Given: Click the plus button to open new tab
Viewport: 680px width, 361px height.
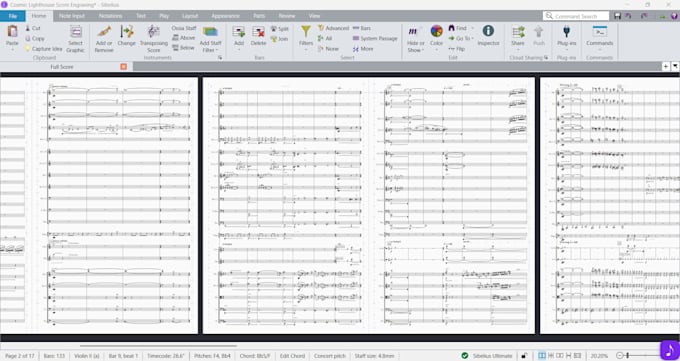Looking at the screenshot, I should (666, 66).
